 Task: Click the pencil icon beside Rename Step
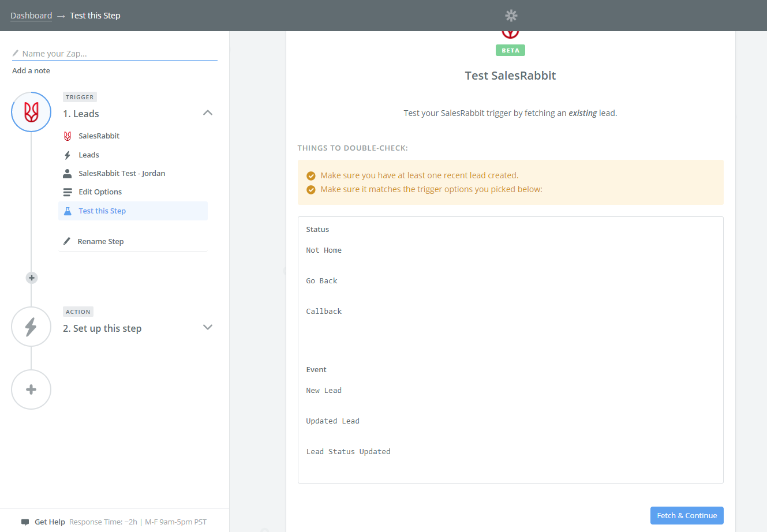67,241
